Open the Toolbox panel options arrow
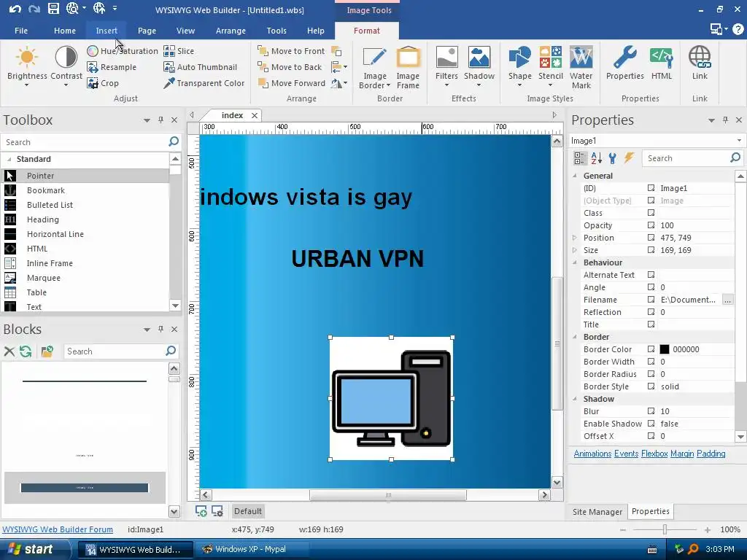This screenshot has height=560, width=747. 147,120
